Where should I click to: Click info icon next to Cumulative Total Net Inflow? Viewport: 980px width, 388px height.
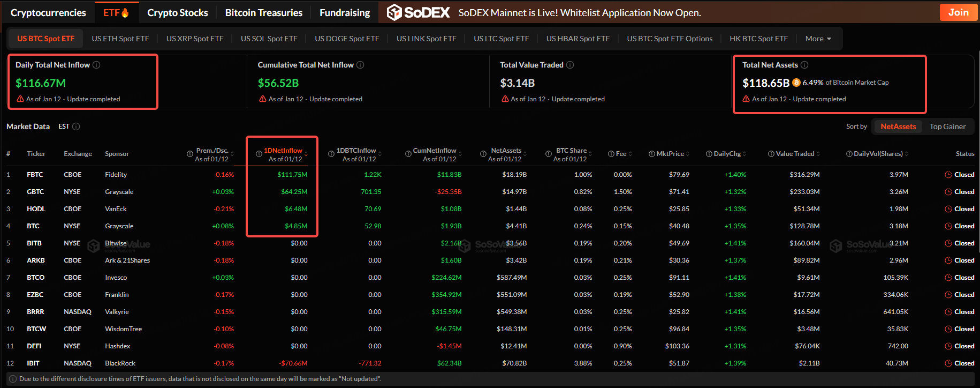pyautogui.click(x=360, y=65)
